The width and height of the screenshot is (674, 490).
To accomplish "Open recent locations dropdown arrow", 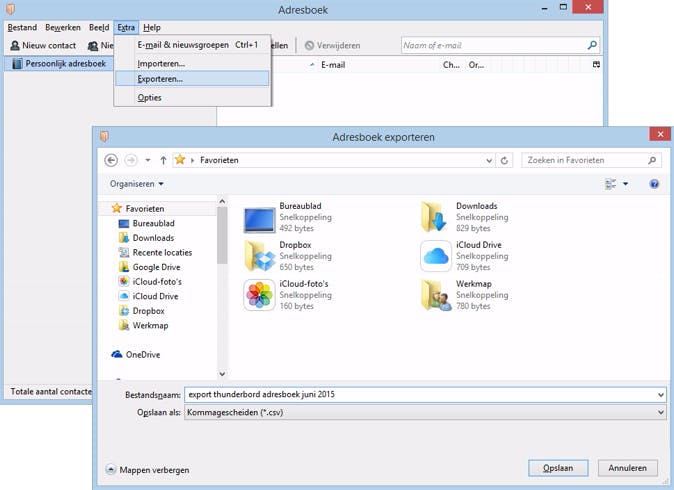I will tap(148, 160).
